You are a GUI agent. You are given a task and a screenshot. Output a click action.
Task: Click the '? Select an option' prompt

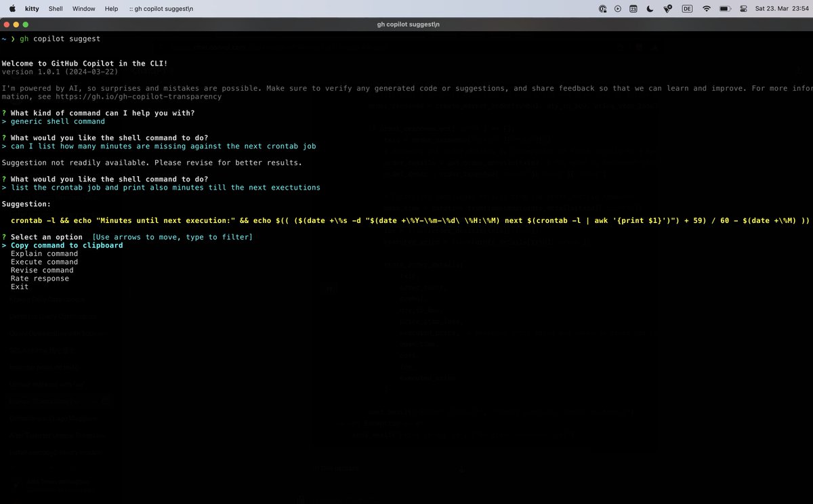coord(42,237)
